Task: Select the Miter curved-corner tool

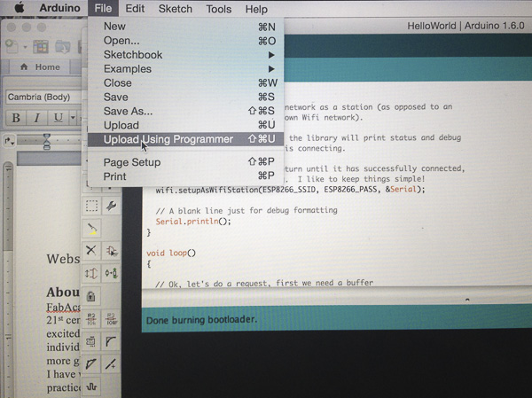Action: (112, 341)
